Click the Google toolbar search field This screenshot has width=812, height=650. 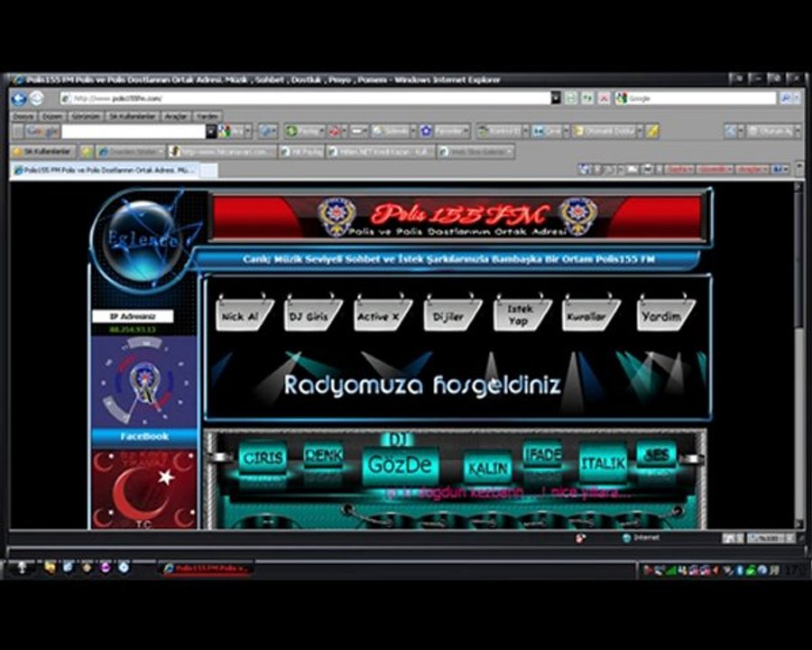(x=134, y=131)
